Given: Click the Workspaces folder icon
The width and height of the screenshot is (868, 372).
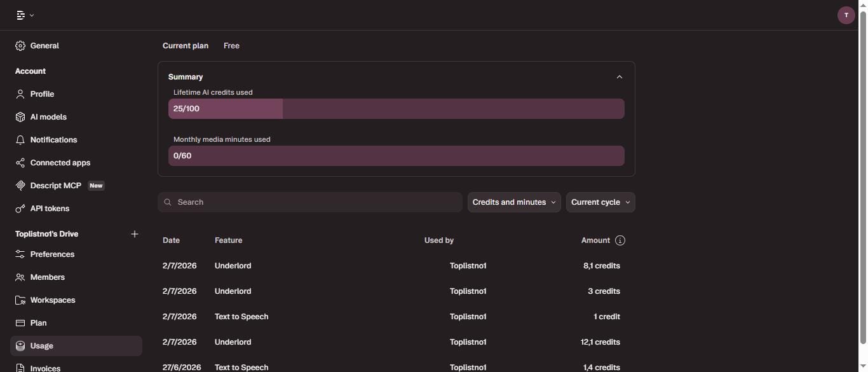Looking at the screenshot, I should pos(20,300).
